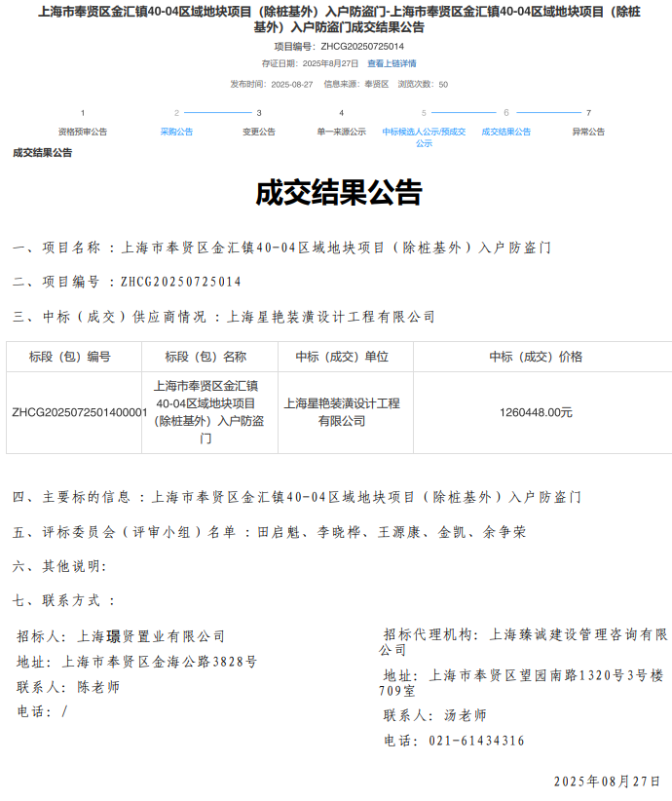Go to the 变更公告 step
Screen dimensions: 672x801
(259, 132)
